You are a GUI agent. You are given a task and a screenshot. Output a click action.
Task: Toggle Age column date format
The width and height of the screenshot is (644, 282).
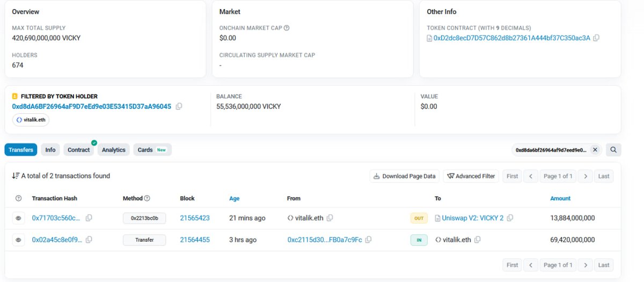point(235,198)
